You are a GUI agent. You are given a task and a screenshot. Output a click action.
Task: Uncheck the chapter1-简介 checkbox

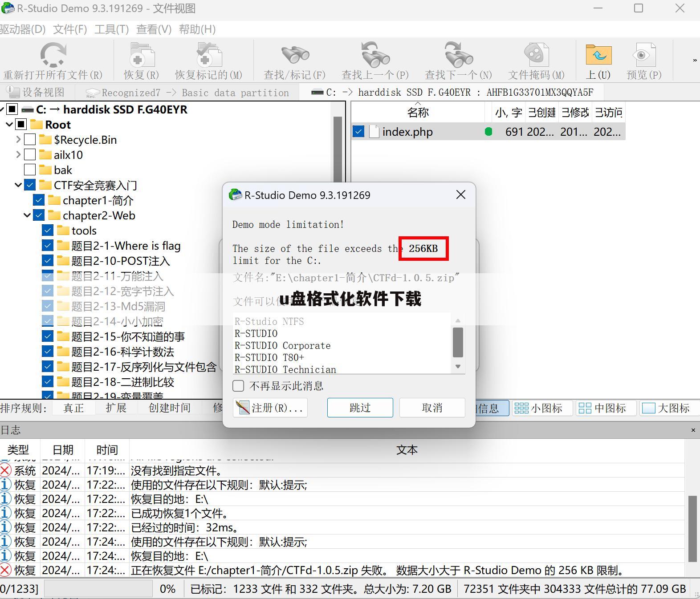pyautogui.click(x=39, y=200)
